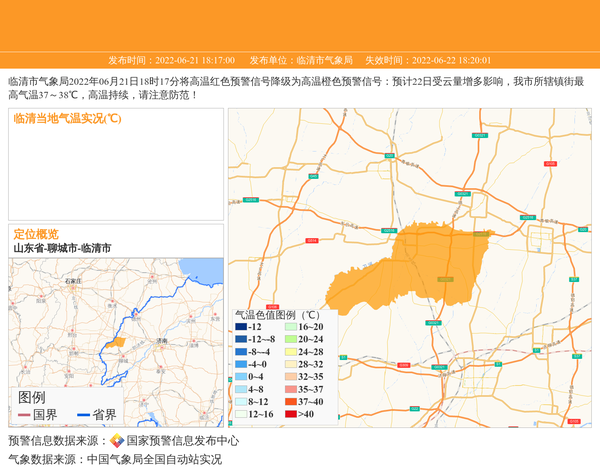Click the 28~32 legend swatch
The height and width of the screenshot is (471, 600).
coord(291,364)
